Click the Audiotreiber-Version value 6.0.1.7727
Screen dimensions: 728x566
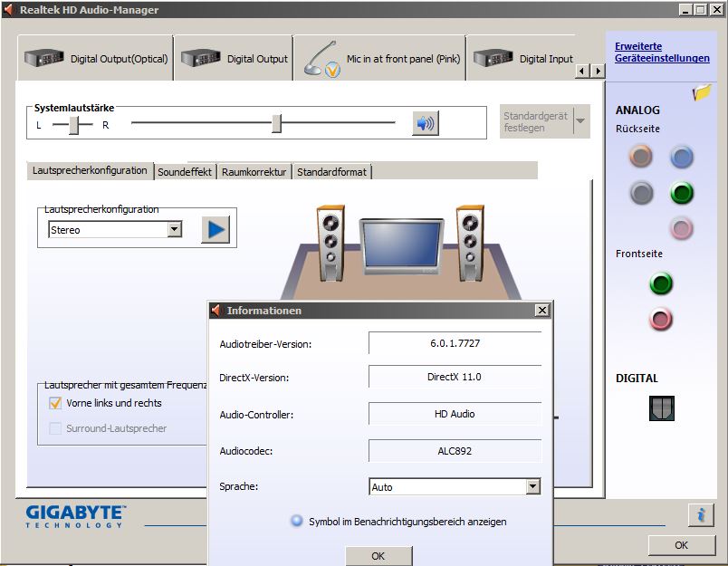[x=455, y=343]
